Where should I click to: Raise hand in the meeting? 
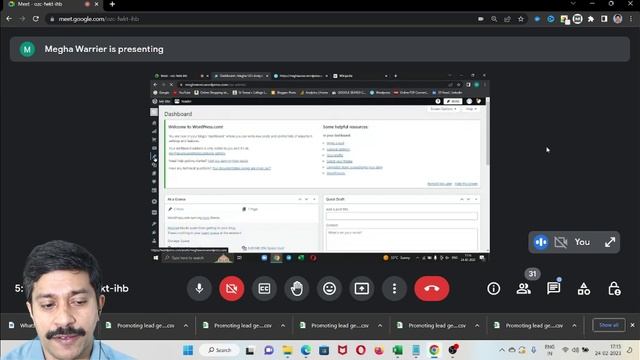point(297,289)
